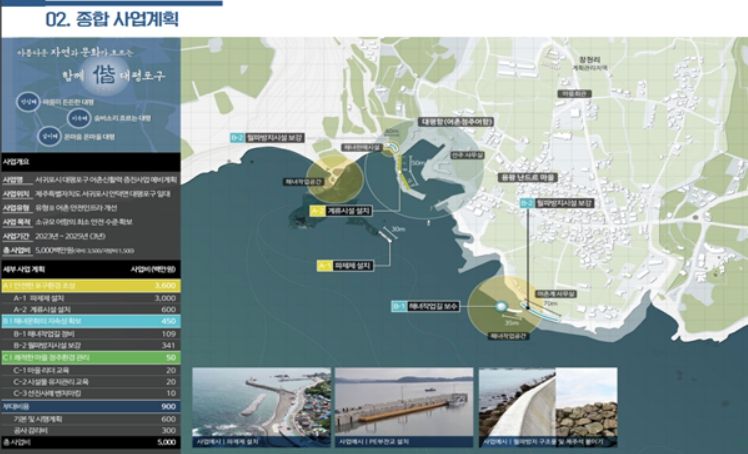Select the 'C-1 마을 리더 교육' row
Screen dimensions: 748x454
click(x=91, y=370)
